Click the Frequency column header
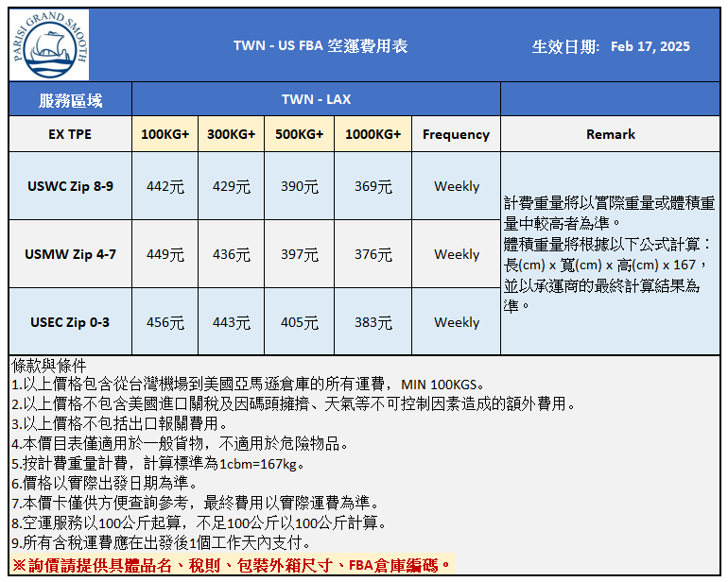The height and width of the screenshot is (582, 728). click(x=456, y=134)
